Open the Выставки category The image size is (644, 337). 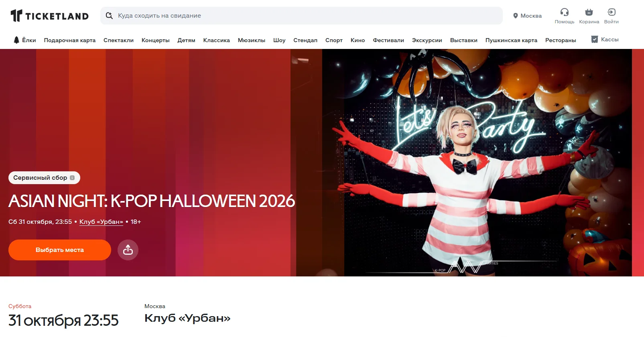point(464,40)
